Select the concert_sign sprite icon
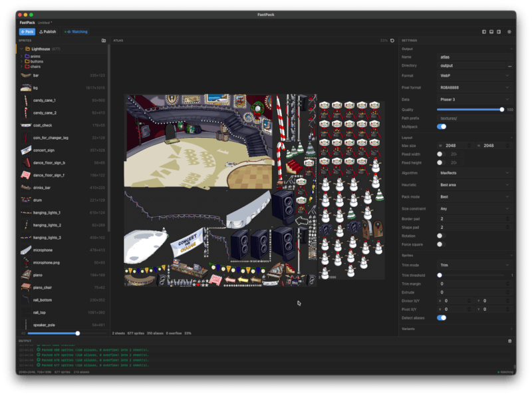 [x=26, y=150]
